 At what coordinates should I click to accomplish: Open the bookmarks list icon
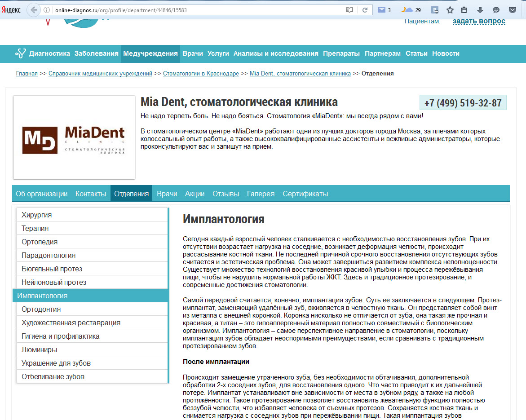[464, 10]
